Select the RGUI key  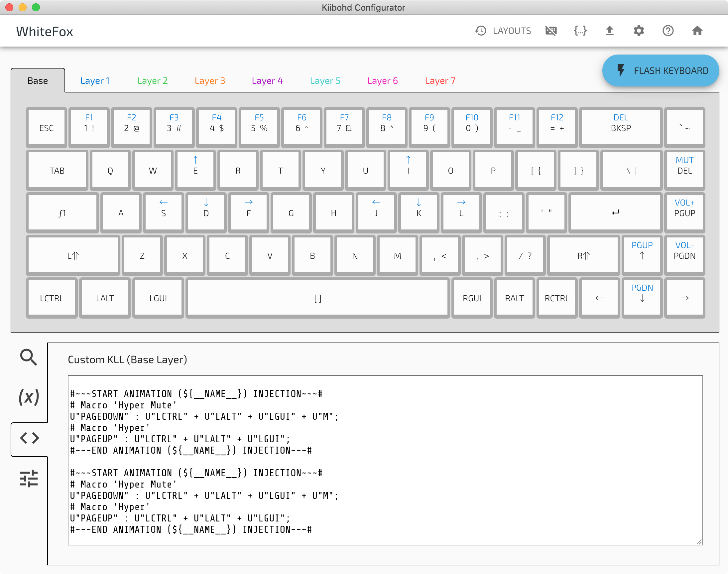pyautogui.click(x=472, y=298)
